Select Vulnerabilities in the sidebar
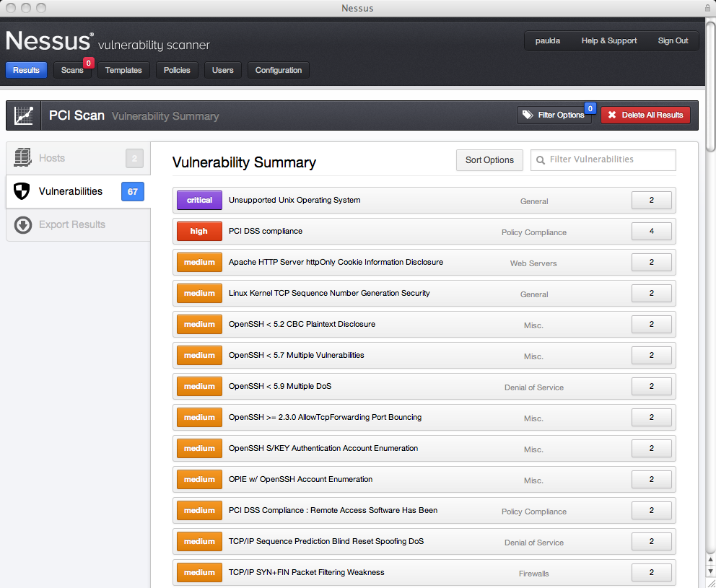This screenshot has height=588, width=716. point(78,192)
